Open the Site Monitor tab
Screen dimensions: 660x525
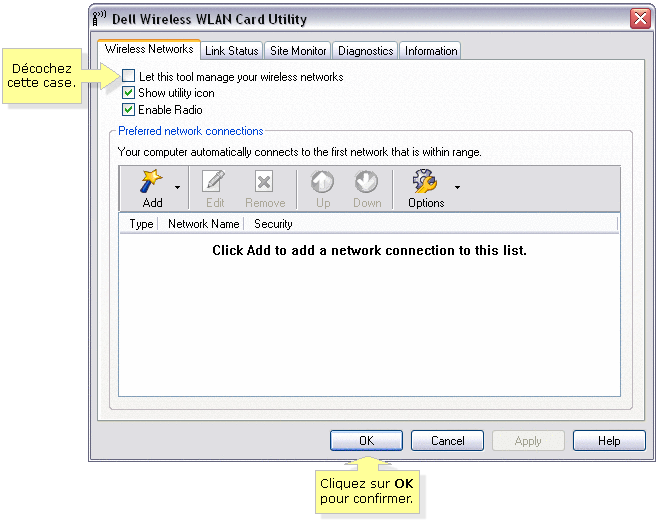point(298,51)
